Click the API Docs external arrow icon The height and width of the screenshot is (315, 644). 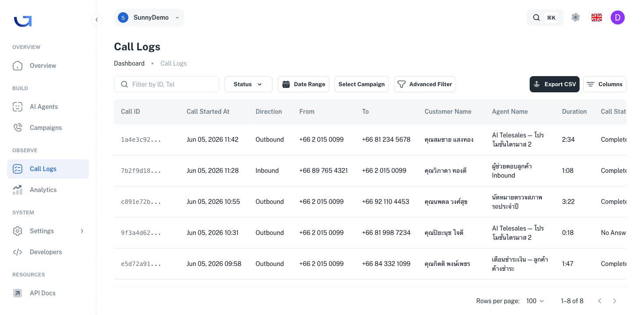[x=18, y=293]
